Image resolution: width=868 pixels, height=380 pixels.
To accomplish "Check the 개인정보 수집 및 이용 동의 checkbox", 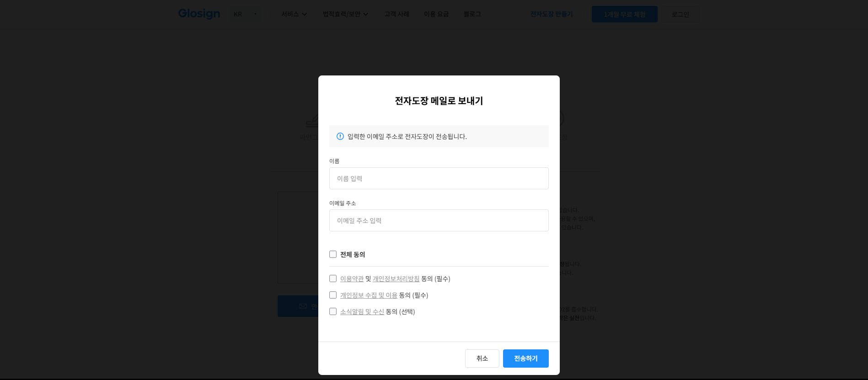I will (x=333, y=295).
